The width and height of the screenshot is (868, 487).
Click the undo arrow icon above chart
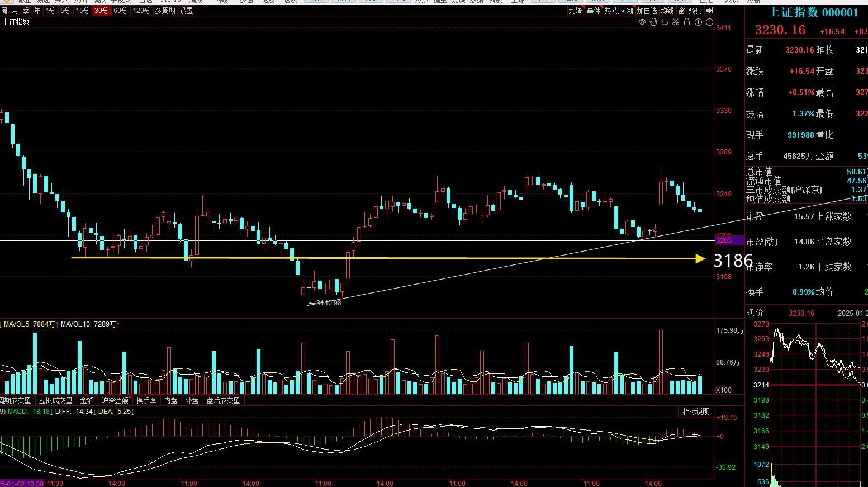pos(665,22)
